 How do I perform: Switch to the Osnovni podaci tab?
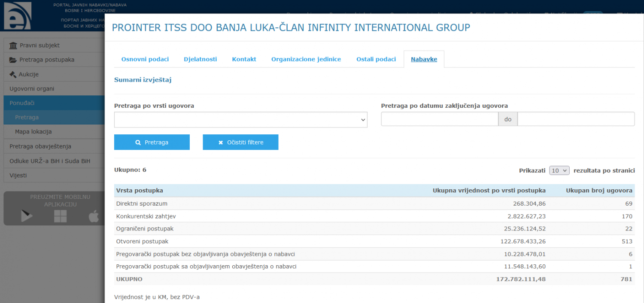[145, 59]
